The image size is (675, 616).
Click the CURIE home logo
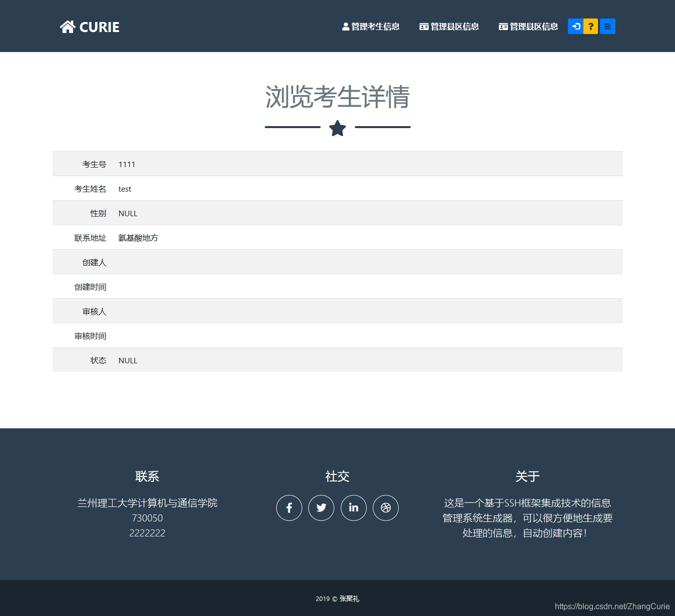click(90, 27)
